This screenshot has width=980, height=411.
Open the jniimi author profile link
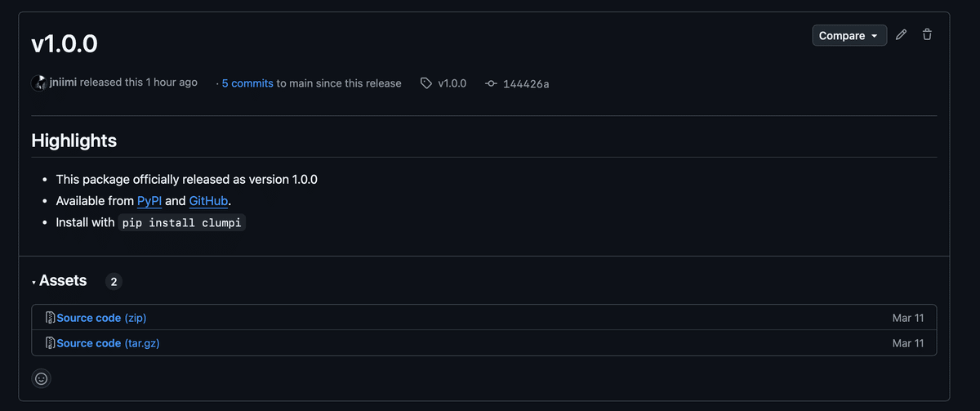coord(63,83)
